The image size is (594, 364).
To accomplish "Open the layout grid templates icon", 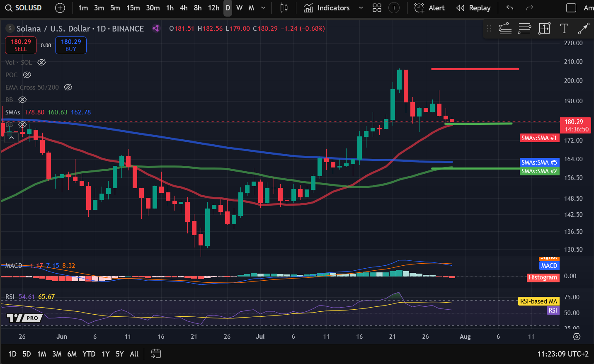I will 377,8.
